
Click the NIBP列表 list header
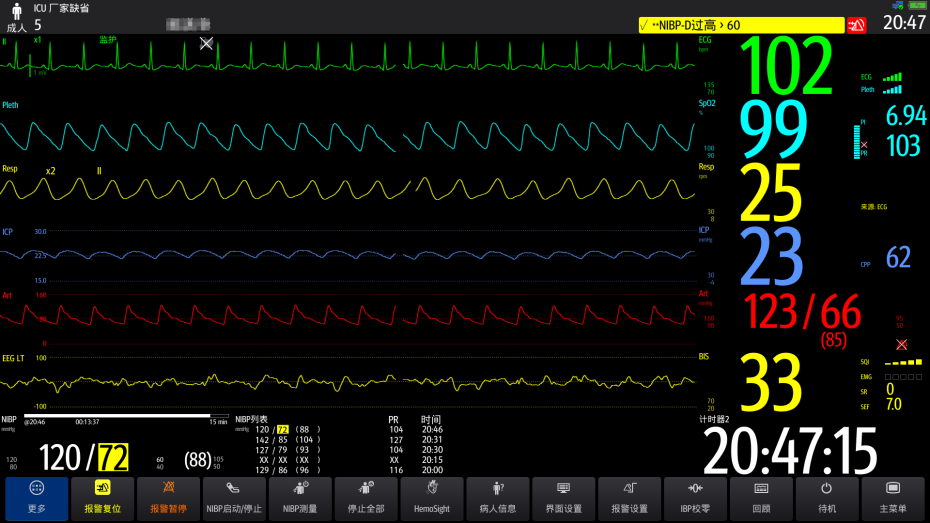251,419
